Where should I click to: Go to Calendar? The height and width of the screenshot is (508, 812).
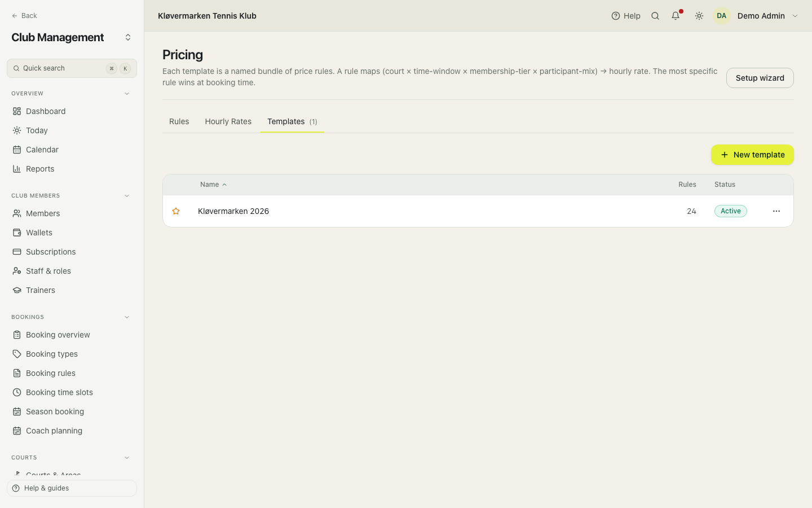click(x=72, y=150)
